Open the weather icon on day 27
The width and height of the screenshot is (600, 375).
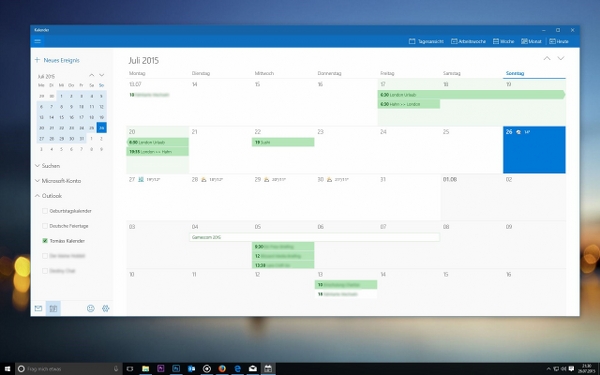[x=141, y=179]
